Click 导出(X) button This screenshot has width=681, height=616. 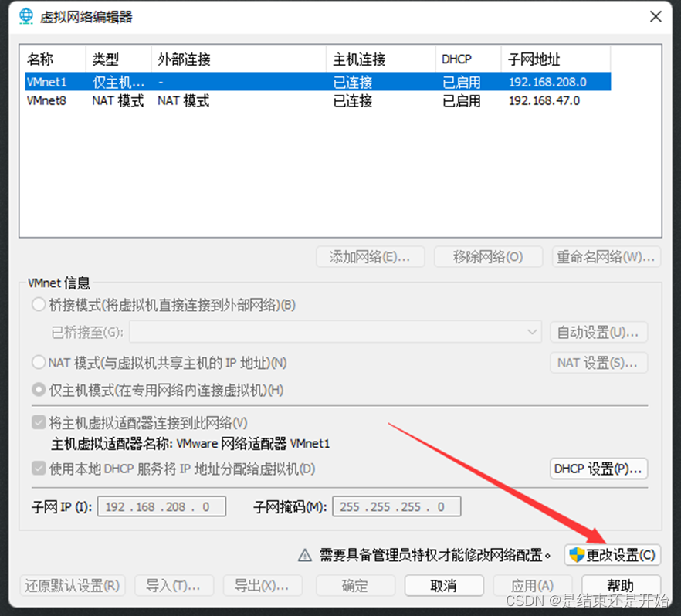(263, 586)
